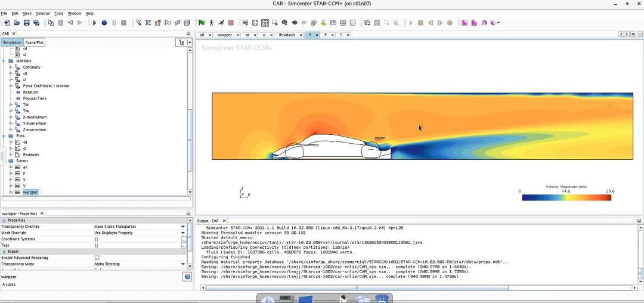
Task: Open the Help menu
Action: coord(89,14)
